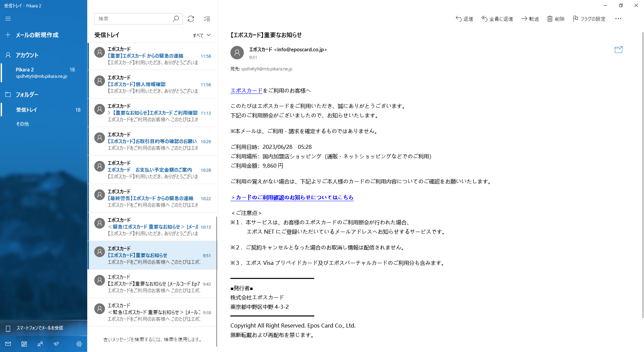The height and width of the screenshot is (352, 644).
Task: Enter selection mode via checklist icon
Action: (x=207, y=19)
